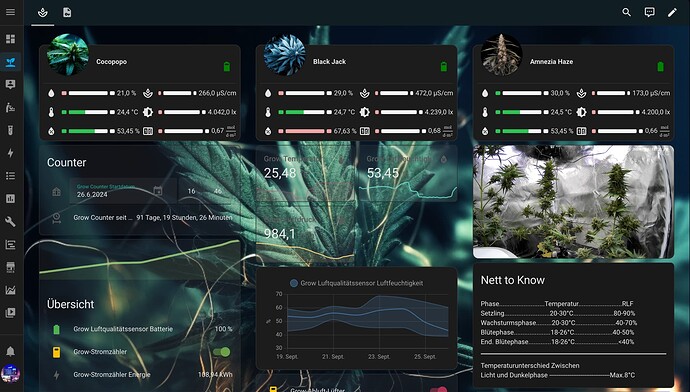Select the plant sprout sidebar icon
690x392 pixels.
pos(10,62)
